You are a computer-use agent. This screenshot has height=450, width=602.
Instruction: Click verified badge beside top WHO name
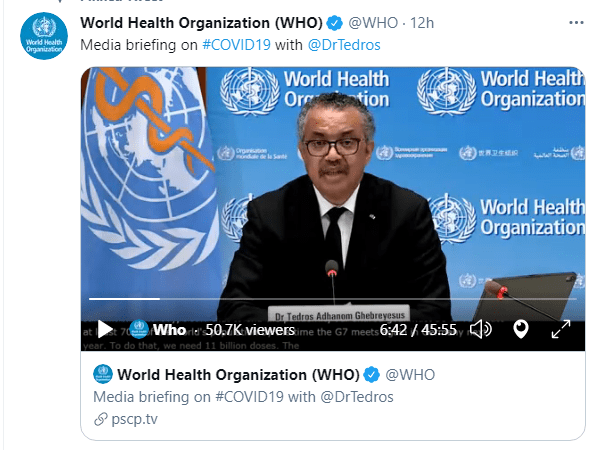334,23
